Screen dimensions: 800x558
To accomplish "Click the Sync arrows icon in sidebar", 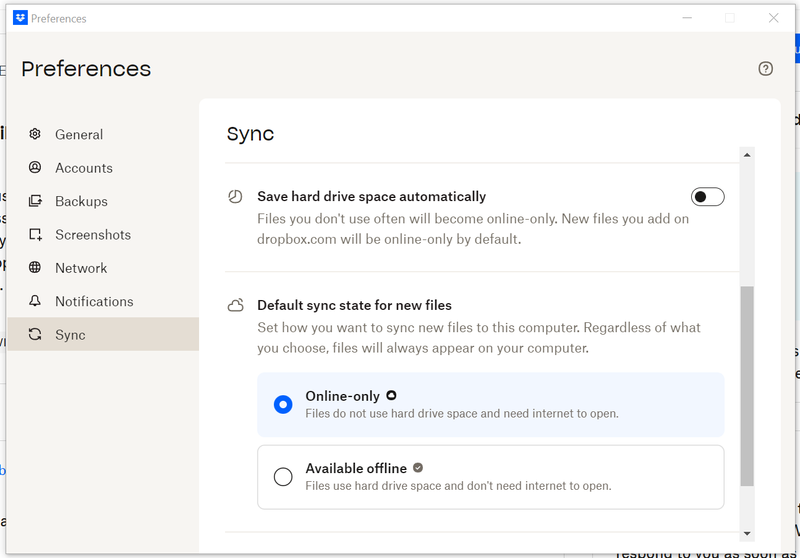I will tap(35, 335).
